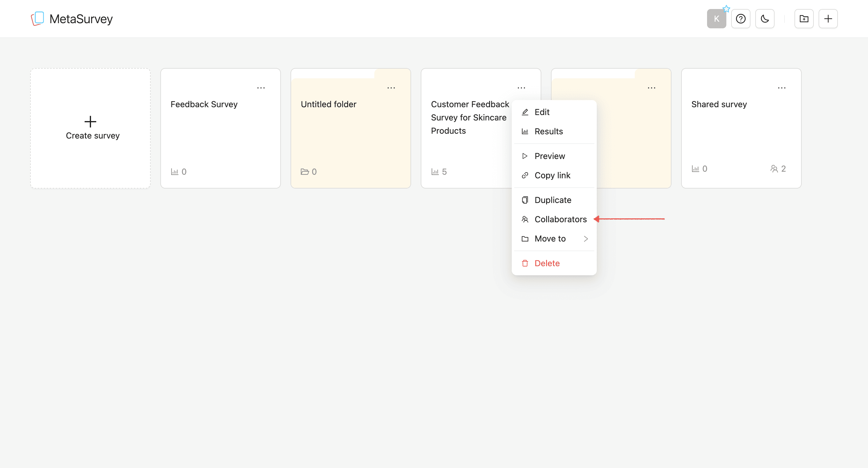
Task: Select Delete to remove the survey
Action: point(546,263)
